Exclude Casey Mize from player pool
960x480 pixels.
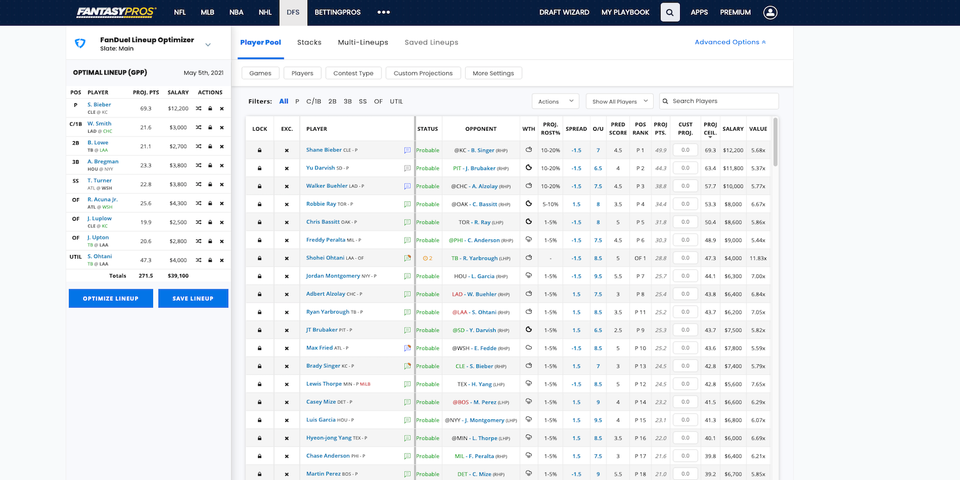(x=287, y=402)
